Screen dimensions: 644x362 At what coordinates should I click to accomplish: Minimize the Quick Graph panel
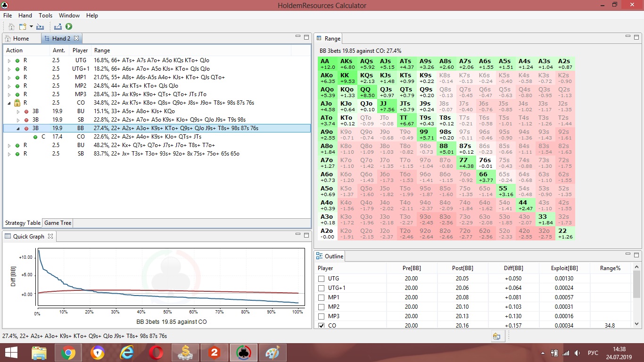tap(298, 234)
